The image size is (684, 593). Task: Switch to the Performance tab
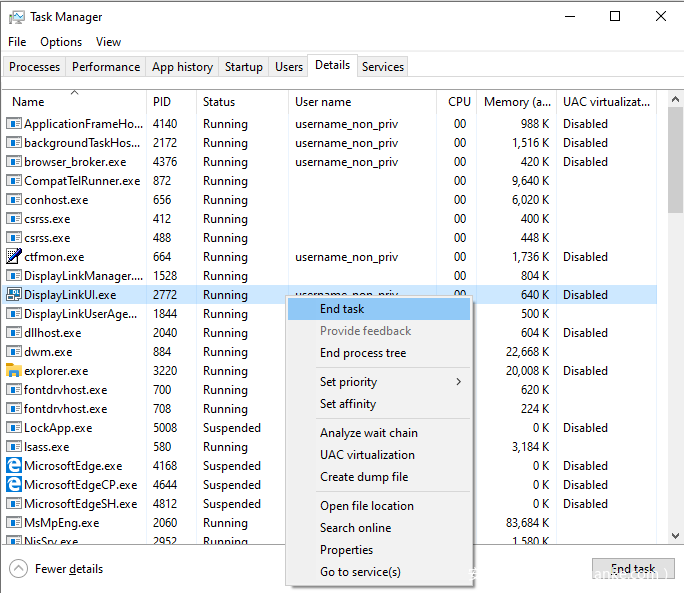click(106, 67)
